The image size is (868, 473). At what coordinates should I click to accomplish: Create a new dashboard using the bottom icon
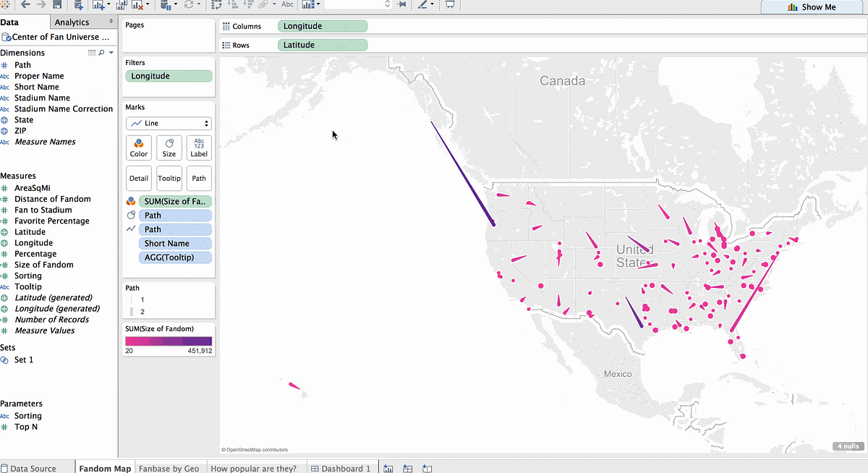pos(407,468)
